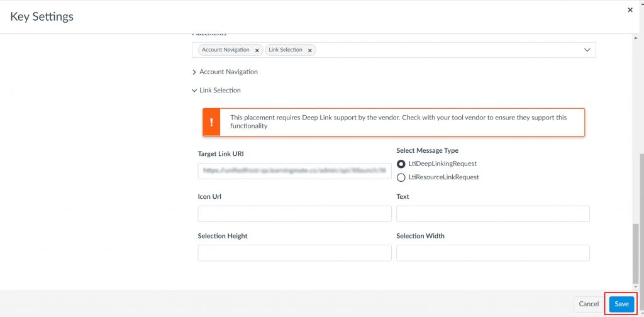Click the Cancel button

tap(589, 304)
